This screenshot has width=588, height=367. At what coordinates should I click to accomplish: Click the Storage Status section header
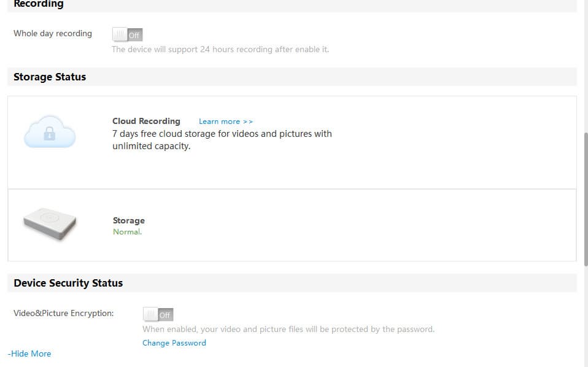[50, 77]
